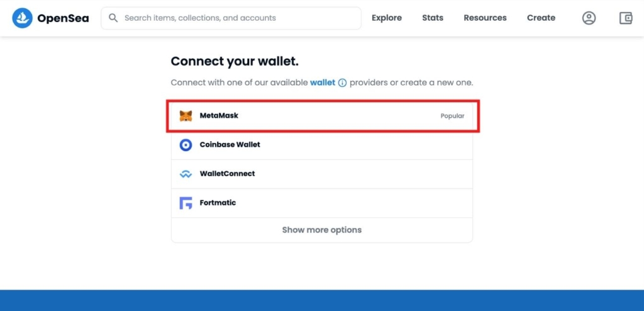This screenshot has height=311, width=644.
Task: Open the account profile icon
Action: tap(589, 18)
